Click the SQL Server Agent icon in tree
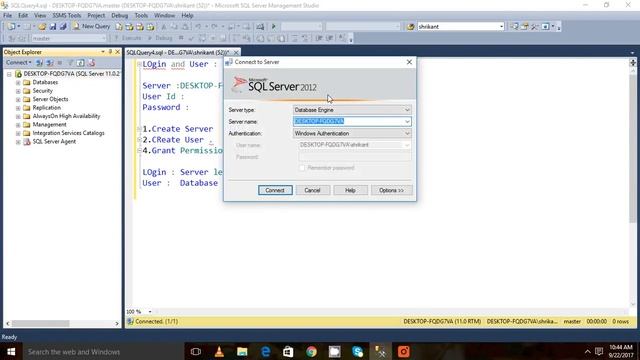This screenshot has height=360, width=640. point(27,142)
